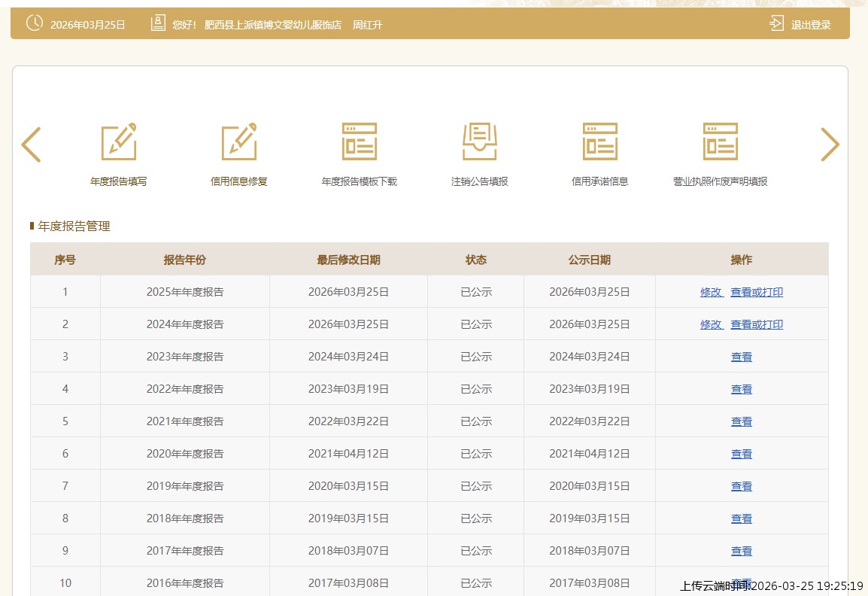View the 2023年年度报告 via 查看
The image size is (868, 596).
coord(742,357)
